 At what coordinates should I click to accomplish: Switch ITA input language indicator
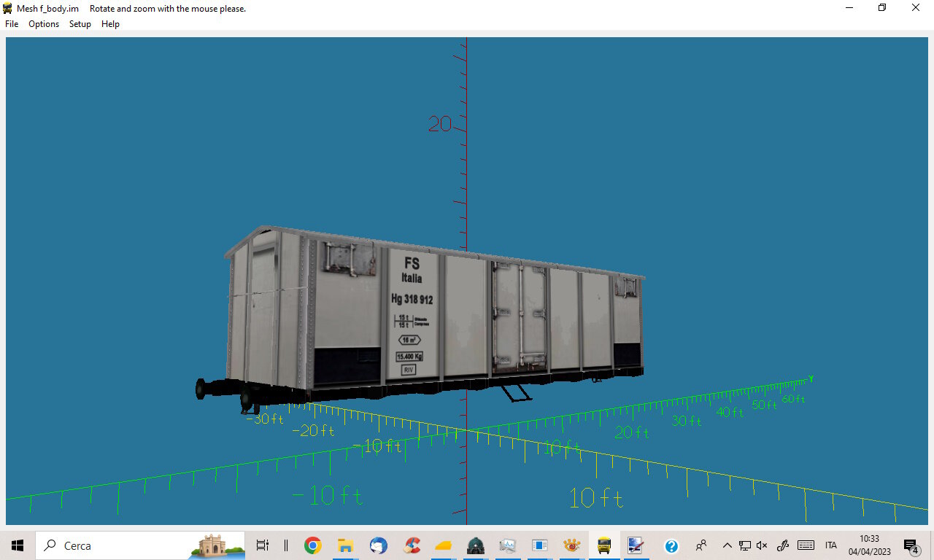pyautogui.click(x=831, y=545)
